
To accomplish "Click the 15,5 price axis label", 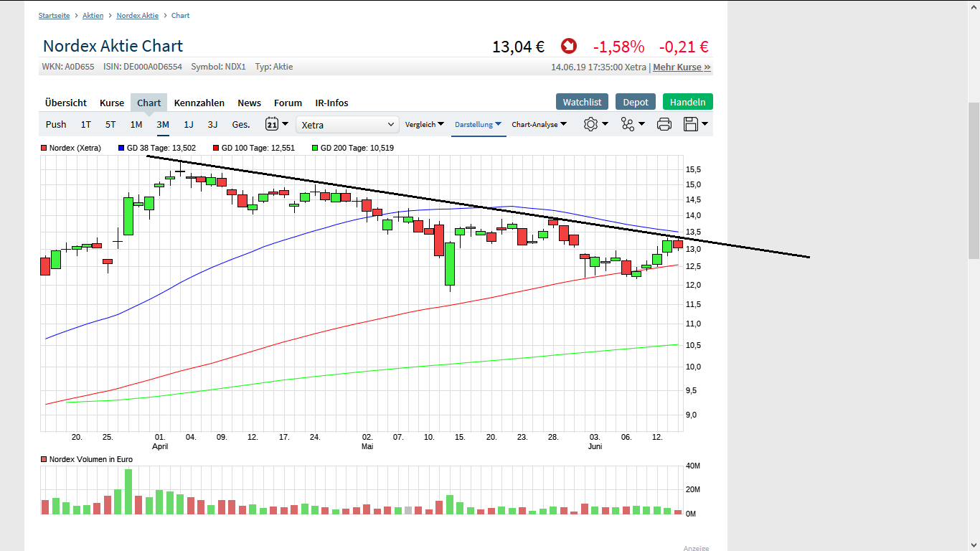I will point(694,169).
